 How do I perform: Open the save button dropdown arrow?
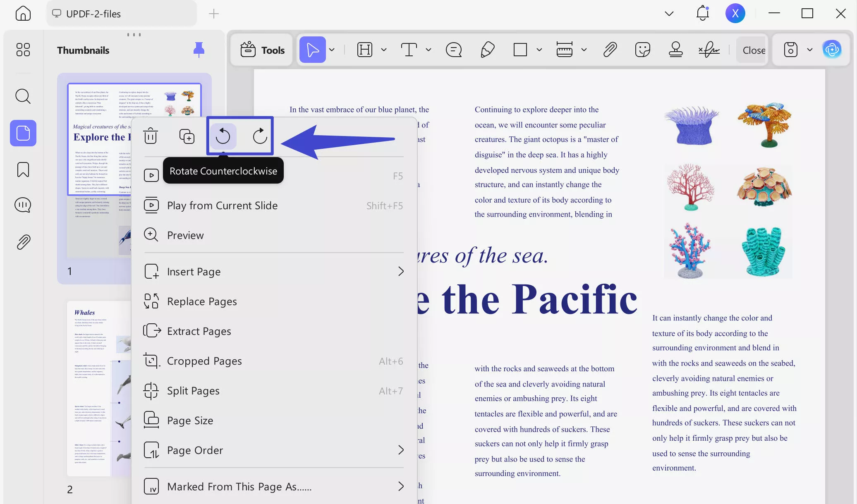[x=809, y=50]
